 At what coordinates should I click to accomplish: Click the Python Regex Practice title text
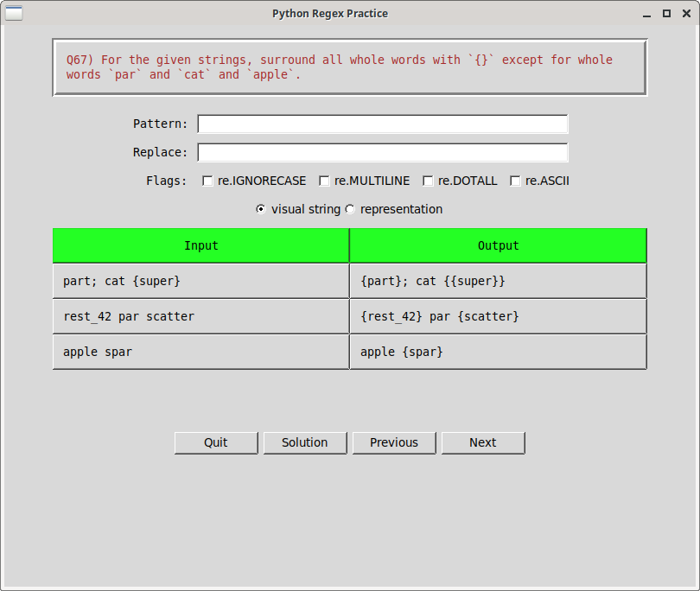coord(330,14)
